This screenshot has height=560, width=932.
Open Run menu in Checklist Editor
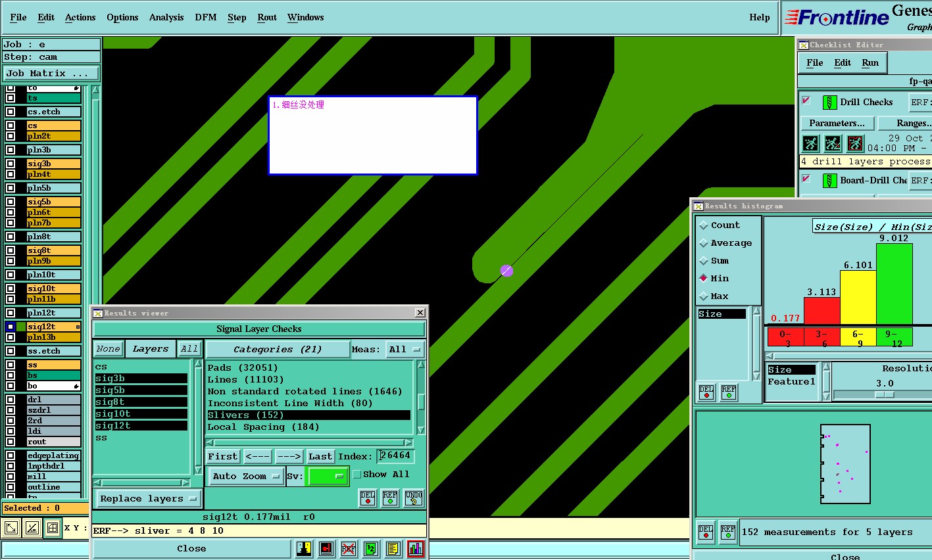870,63
